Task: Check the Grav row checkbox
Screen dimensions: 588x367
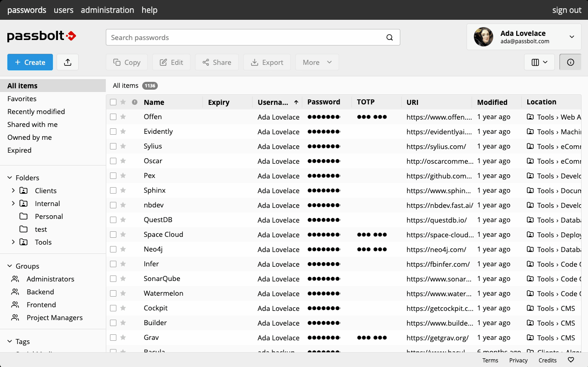Action: click(x=113, y=338)
